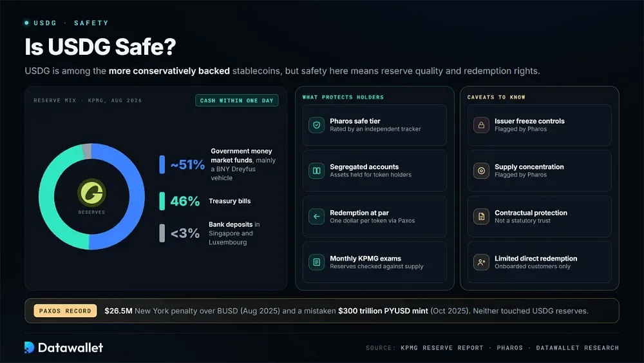644x363 pixels.
Task: Click the Redemption at par arrow icon
Action: coord(316,216)
